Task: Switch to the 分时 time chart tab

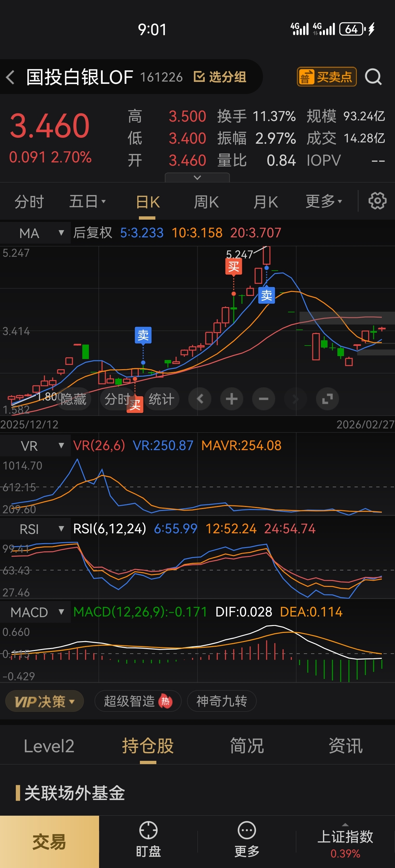Action: (29, 202)
